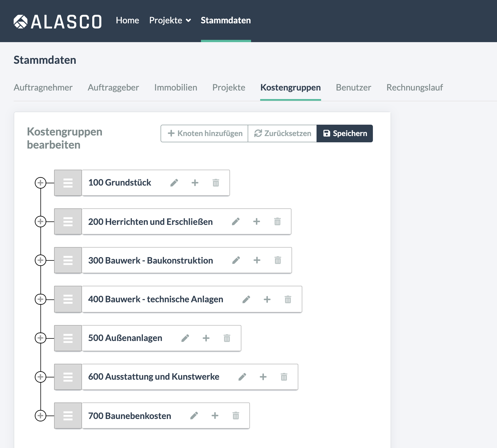Expand the 400 Bauwerk - technische Anlagen node
This screenshot has height=448, width=497.
point(40,299)
